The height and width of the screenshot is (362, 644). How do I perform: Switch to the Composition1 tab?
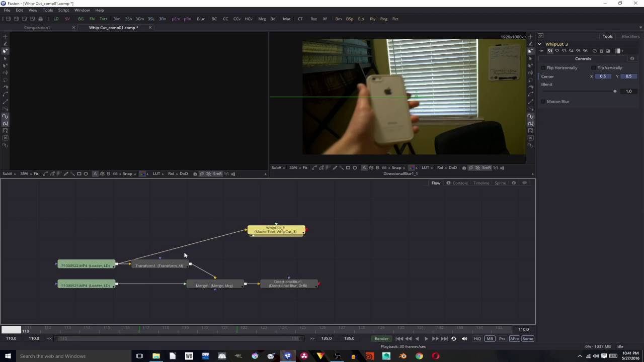coord(37,28)
